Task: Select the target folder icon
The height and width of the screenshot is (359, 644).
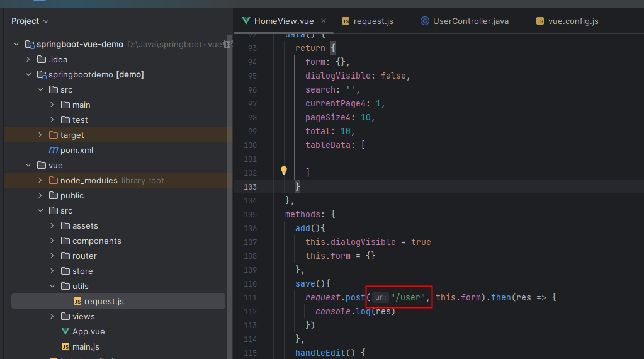Action: (x=54, y=135)
